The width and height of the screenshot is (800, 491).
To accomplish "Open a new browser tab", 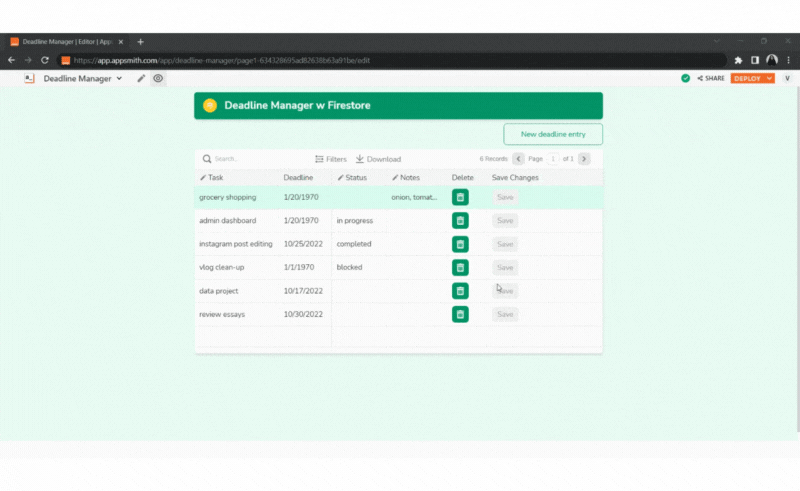I will click(140, 42).
